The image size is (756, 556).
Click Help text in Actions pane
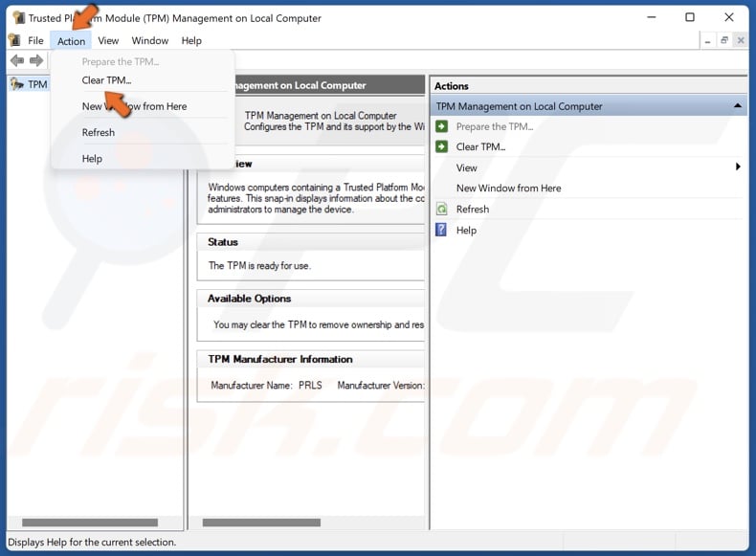click(x=466, y=230)
